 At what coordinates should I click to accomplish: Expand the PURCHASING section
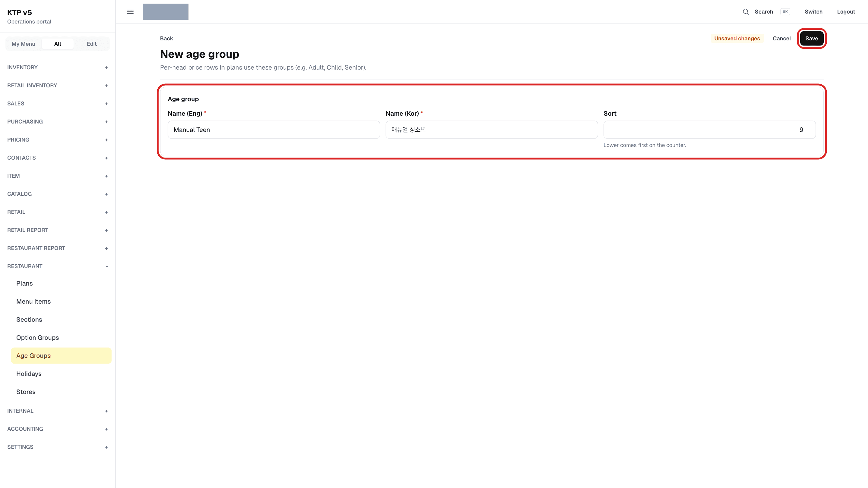58,122
